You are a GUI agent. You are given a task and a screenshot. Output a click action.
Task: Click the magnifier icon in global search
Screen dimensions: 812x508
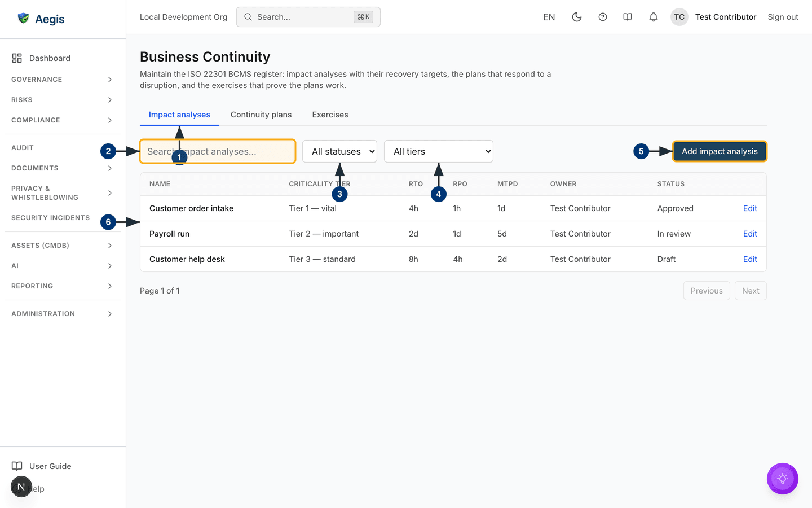pos(248,17)
